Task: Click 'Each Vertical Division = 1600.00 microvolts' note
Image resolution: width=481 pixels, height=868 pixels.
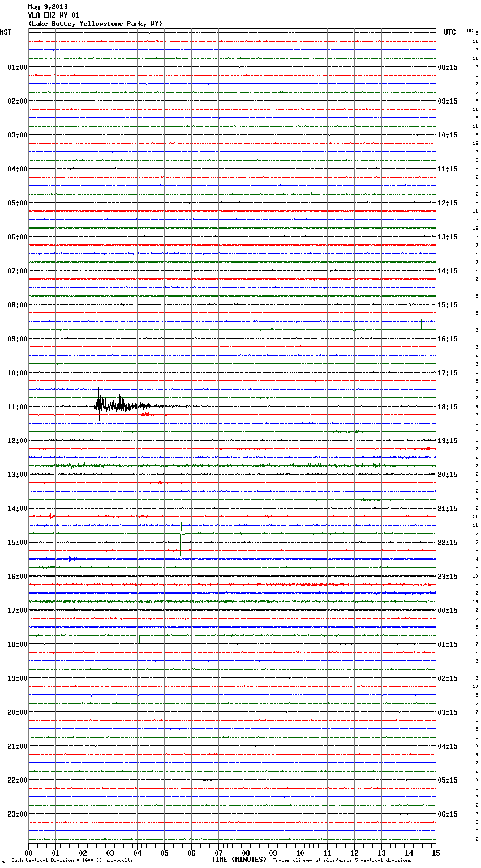Action: [72, 861]
